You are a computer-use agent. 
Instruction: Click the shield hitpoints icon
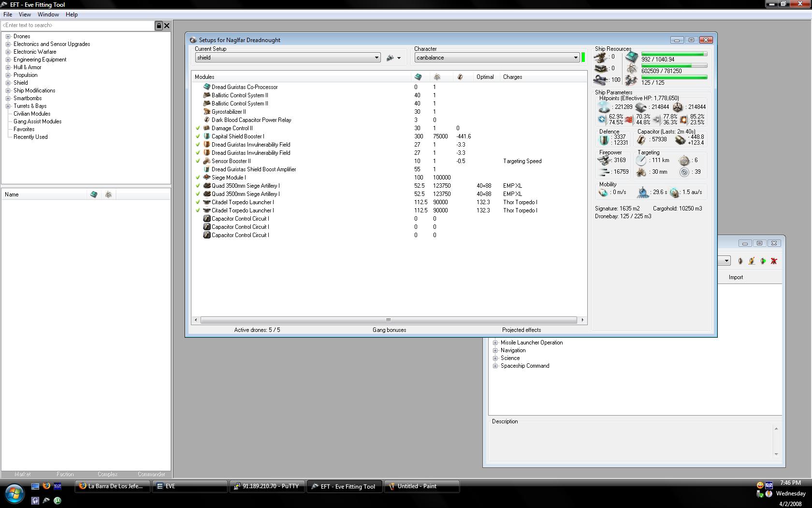[x=604, y=107]
